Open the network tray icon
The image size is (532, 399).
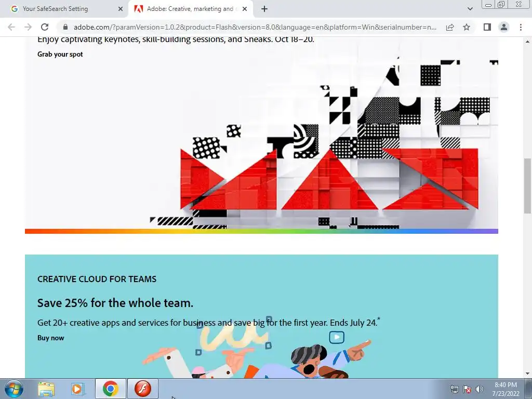[x=454, y=389]
